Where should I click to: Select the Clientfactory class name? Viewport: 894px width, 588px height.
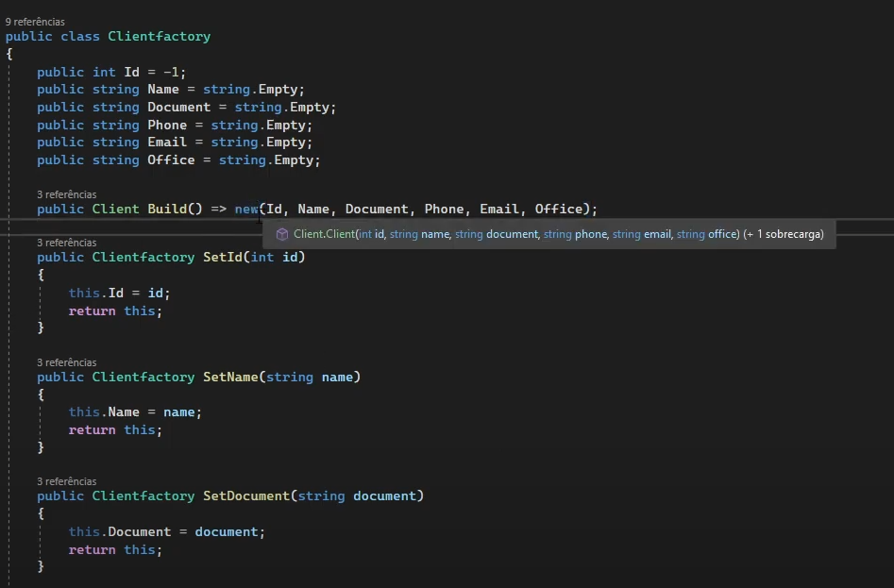coord(158,36)
